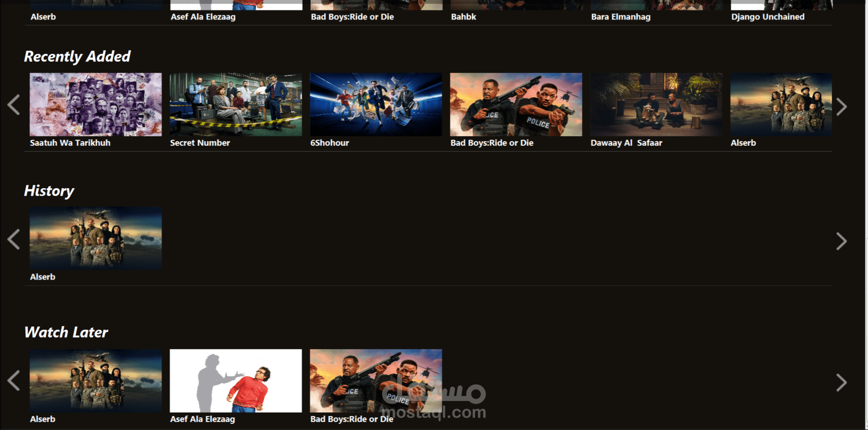Click Asef Ala Elezaag title in Watch Later
Viewport: 868px width, 430px height.
click(203, 419)
